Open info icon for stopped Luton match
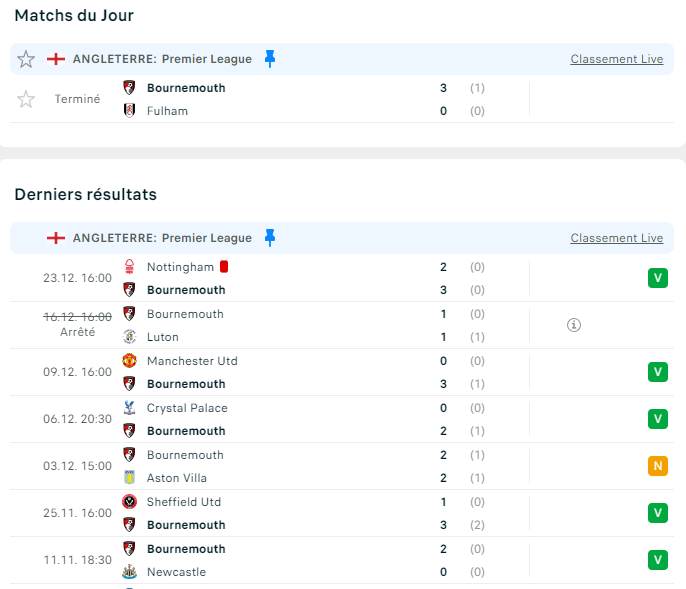The image size is (686, 589). point(574,325)
